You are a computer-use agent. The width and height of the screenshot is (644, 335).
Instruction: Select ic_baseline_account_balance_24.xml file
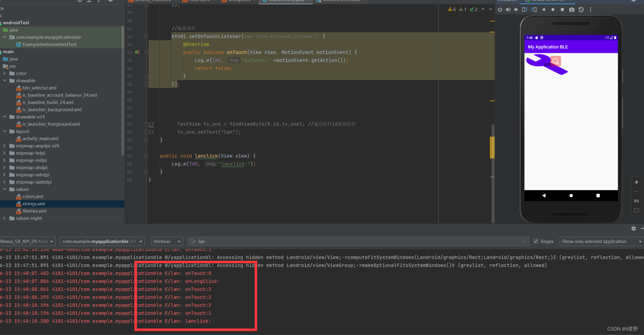pos(60,95)
